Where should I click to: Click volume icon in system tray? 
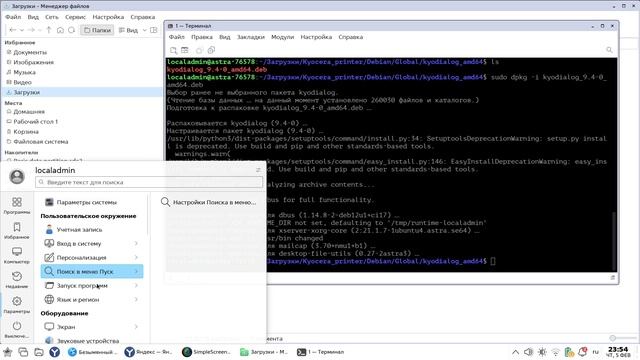[x=528, y=352]
